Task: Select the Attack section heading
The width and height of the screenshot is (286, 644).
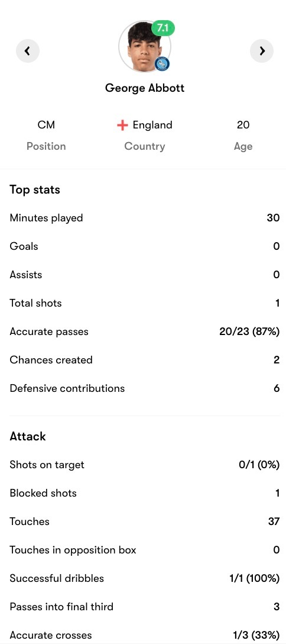Action: pyautogui.click(x=28, y=436)
